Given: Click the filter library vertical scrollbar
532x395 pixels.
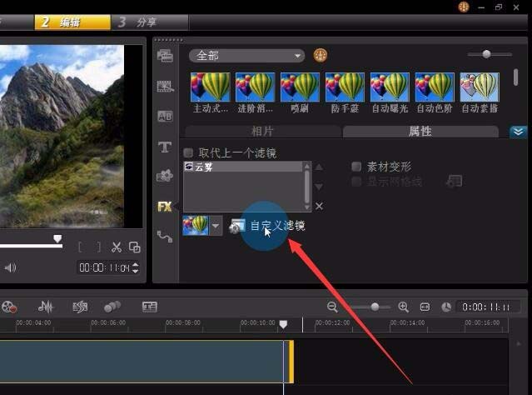Looking at the screenshot, I should pyautogui.click(x=515, y=77).
